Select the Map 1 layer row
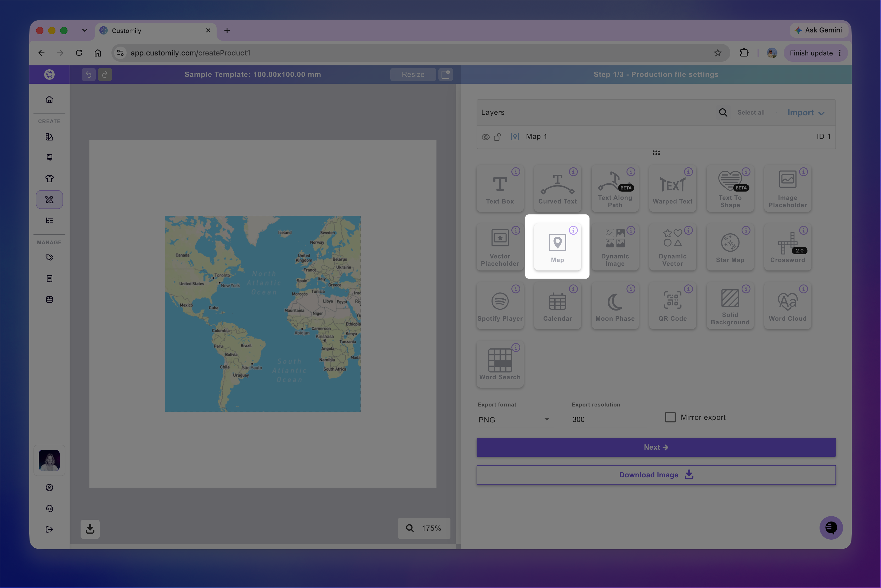 tap(656, 137)
